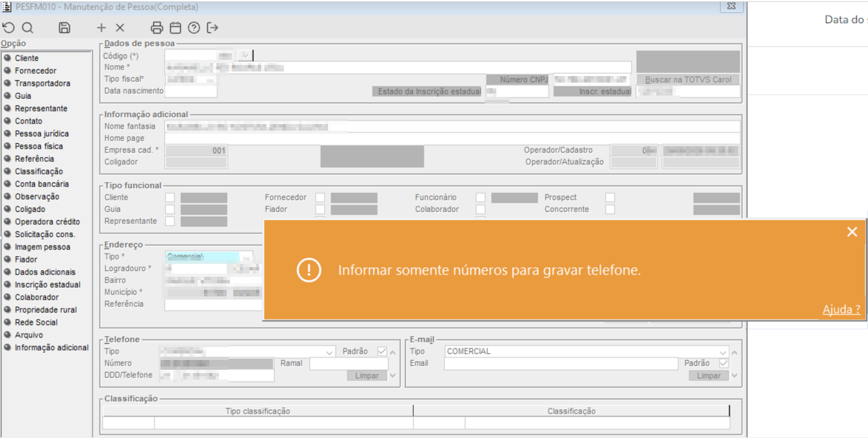Open the calendar toolbar icon
The image size is (868, 438).
point(175,28)
